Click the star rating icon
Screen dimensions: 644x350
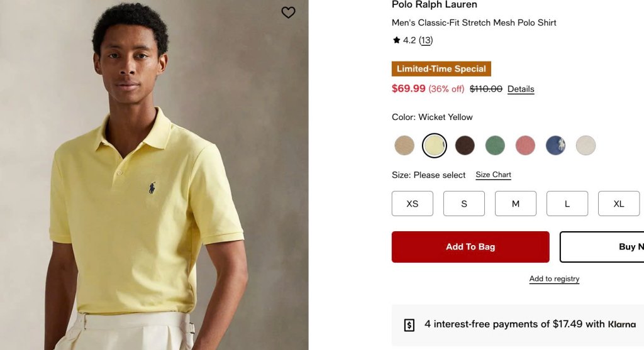click(396, 40)
